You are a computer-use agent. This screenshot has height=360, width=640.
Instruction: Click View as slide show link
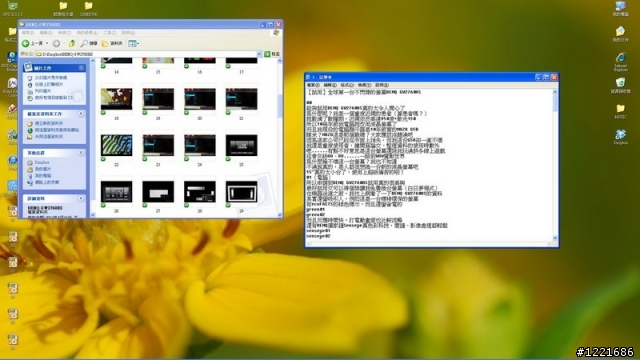pyautogui.click(x=47, y=78)
